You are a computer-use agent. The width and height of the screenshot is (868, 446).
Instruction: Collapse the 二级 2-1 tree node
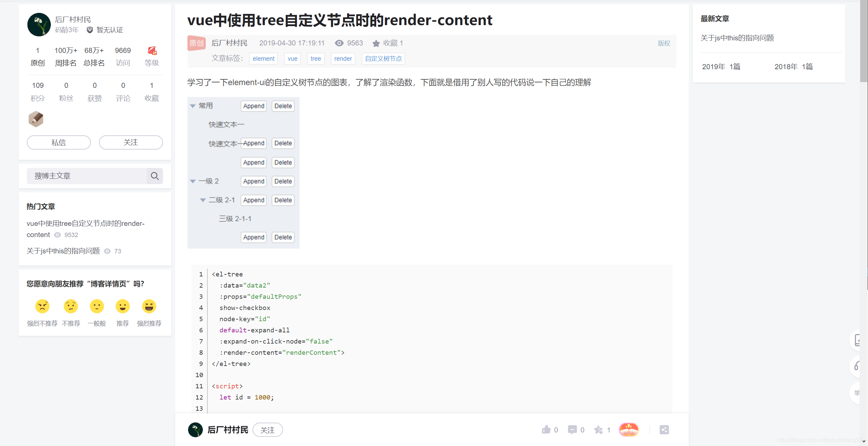pos(203,200)
